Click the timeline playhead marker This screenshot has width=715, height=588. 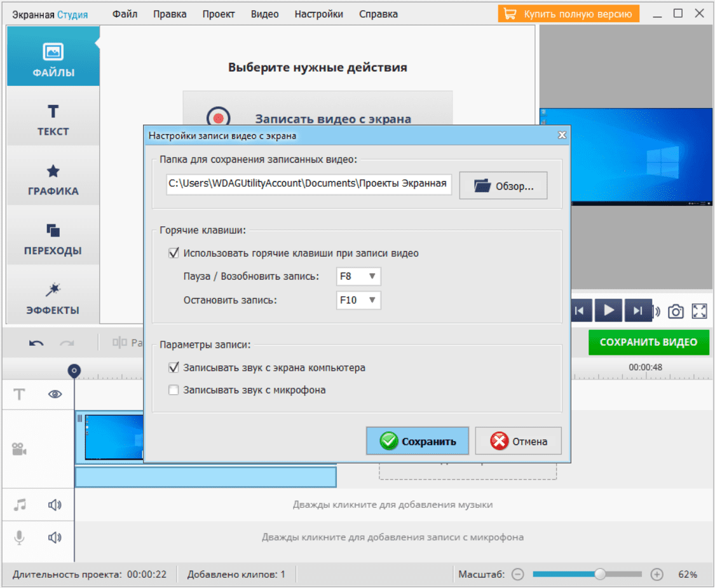coord(74,371)
